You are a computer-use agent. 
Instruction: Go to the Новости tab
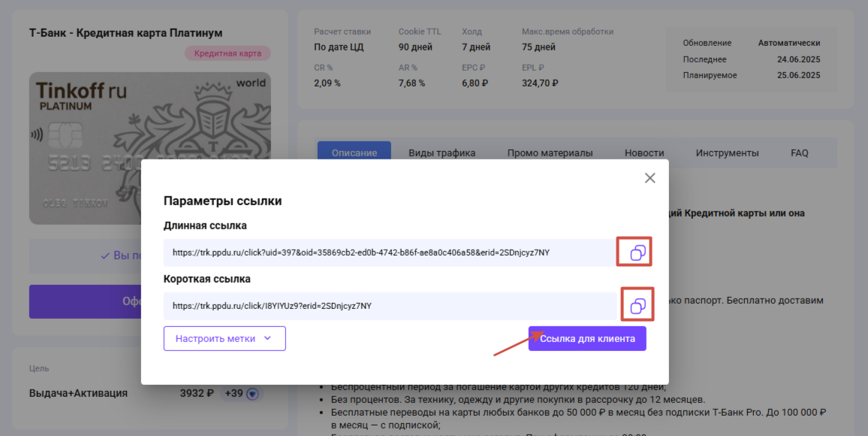644,153
